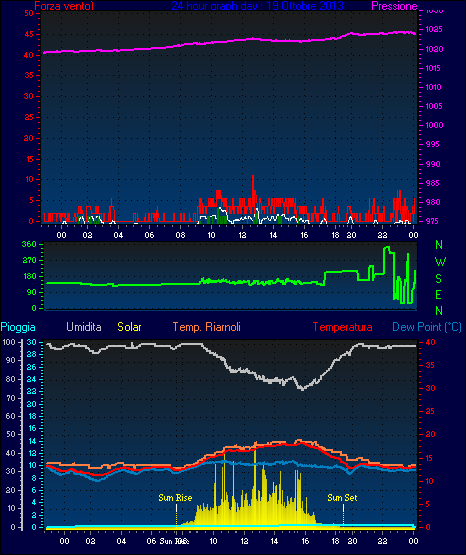Click the 'Sun Set' marker label
Image resolution: width=466 pixels, height=555 pixels.
pyautogui.click(x=342, y=498)
